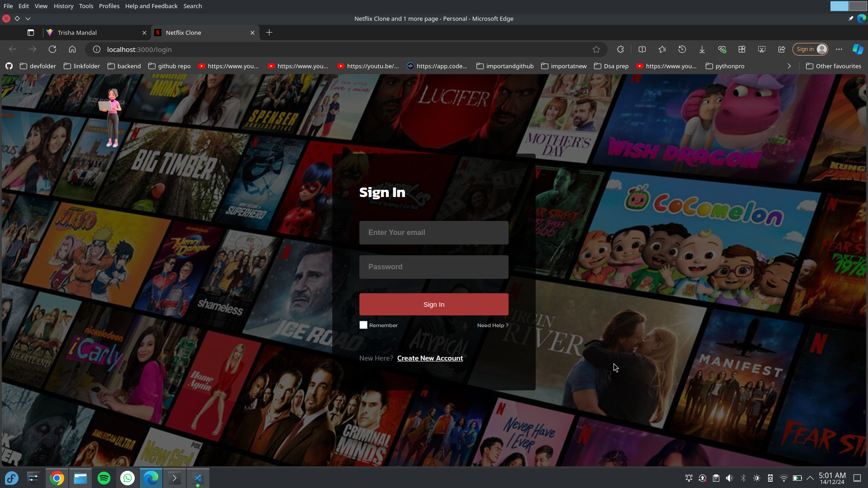Image resolution: width=868 pixels, height=488 pixels.
Task: Expand the Dsa prep bookmark folder
Action: click(x=611, y=66)
